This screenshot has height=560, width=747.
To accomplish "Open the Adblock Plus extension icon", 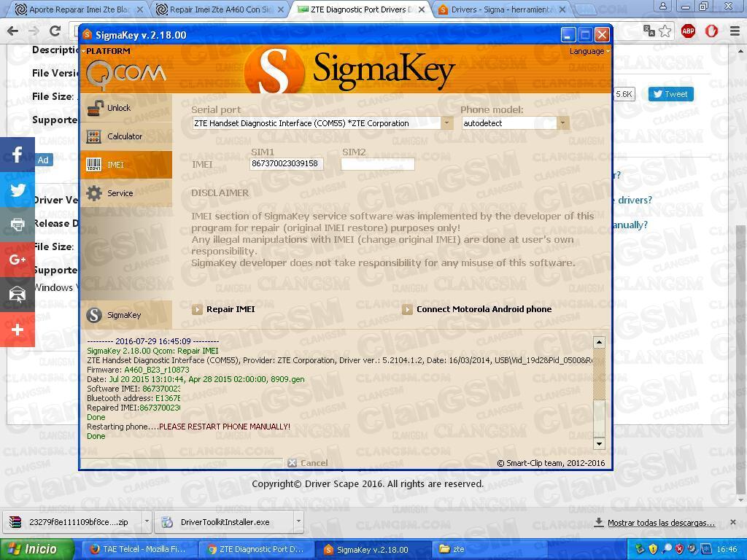I will point(688,31).
